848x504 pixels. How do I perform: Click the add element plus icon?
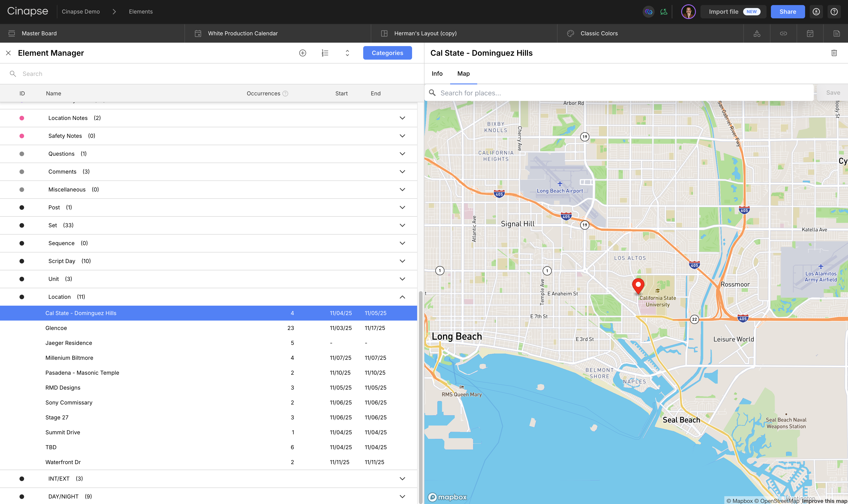click(x=302, y=53)
